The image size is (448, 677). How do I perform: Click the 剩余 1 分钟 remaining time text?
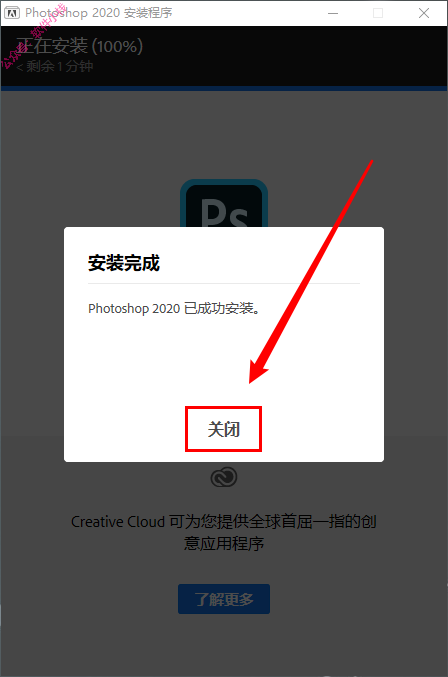click(x=55, y=66)
